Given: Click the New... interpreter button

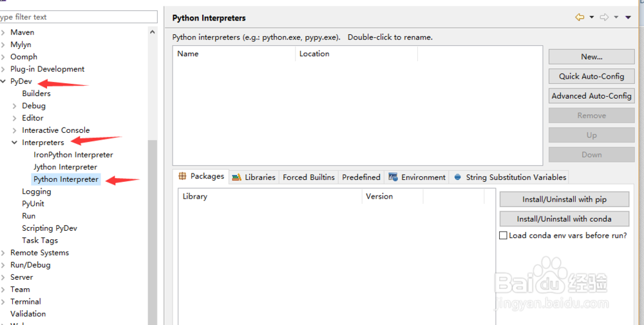Looking at the screenshot, I should pos(591,57).
